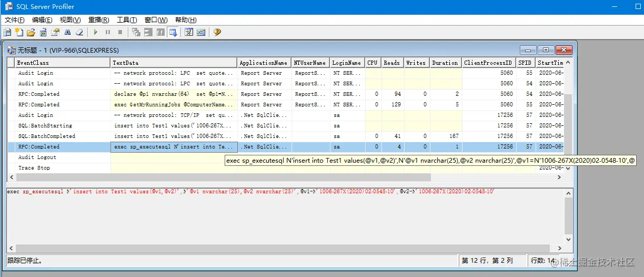Click the Duration column header
Screen dimensions: 644x277
point(446,63)
